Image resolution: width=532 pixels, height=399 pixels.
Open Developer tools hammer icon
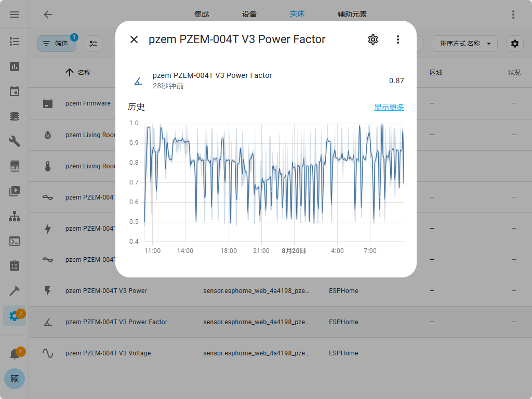15,291
